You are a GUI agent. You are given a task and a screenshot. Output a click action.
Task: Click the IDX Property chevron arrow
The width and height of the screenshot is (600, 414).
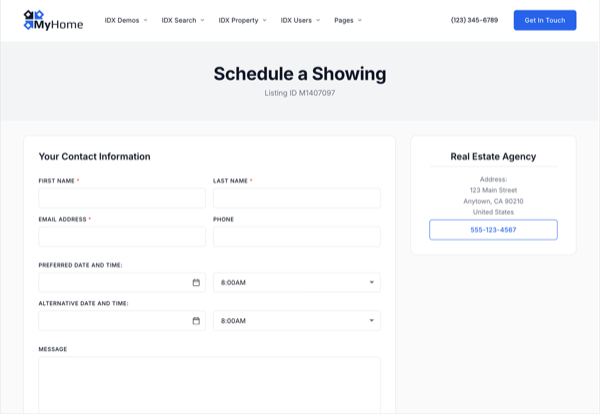click(264, 20)
